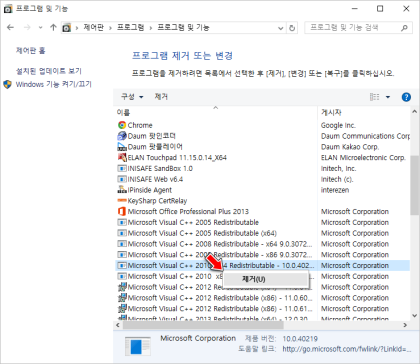Click Initech, Inc. publisher cell

(x=338, y=168)
